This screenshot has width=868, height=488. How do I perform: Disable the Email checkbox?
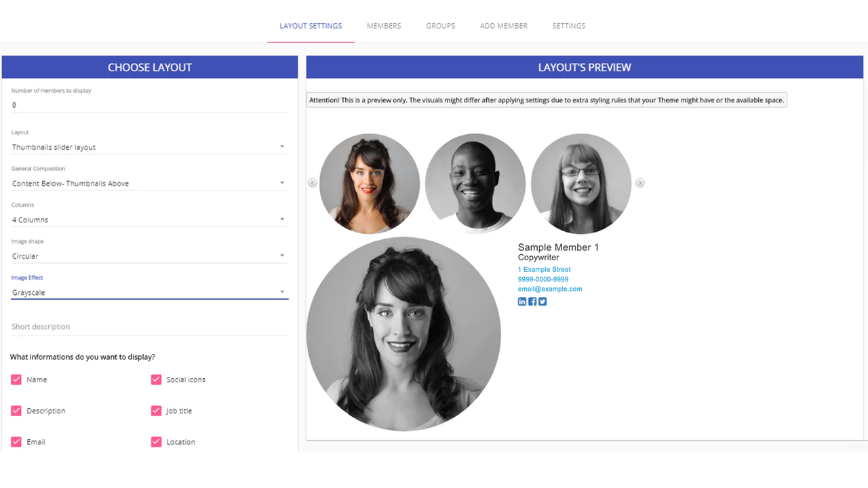[16, 442]
